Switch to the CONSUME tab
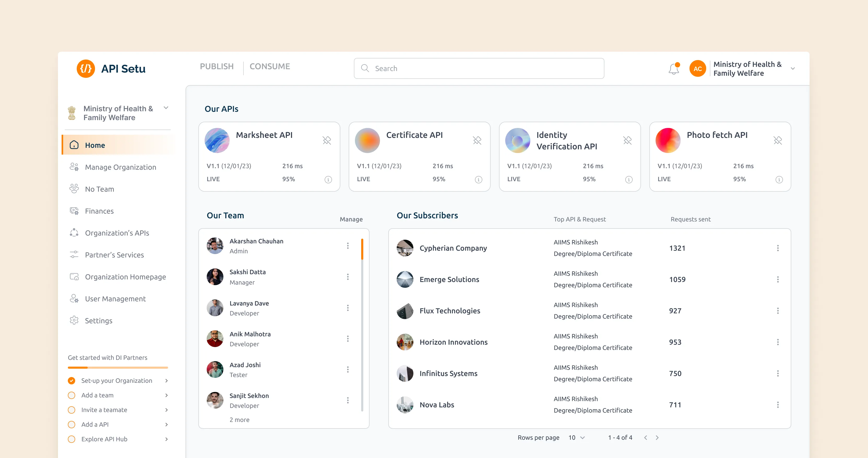 270,66
